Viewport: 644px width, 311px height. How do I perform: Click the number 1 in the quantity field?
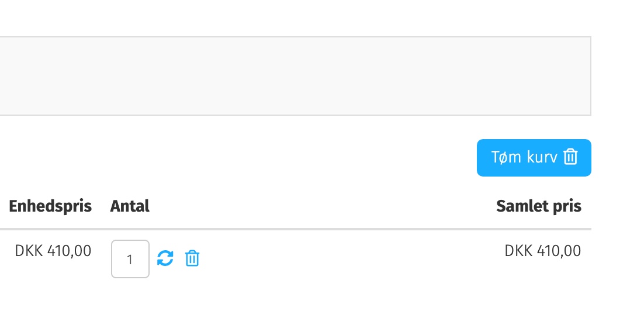130,259
